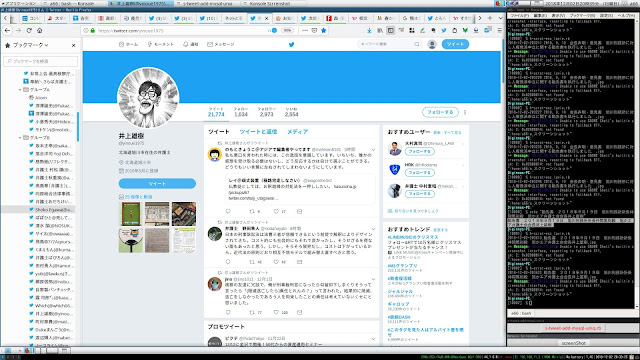Open a new Firefox tab with plus

(490, 18)
